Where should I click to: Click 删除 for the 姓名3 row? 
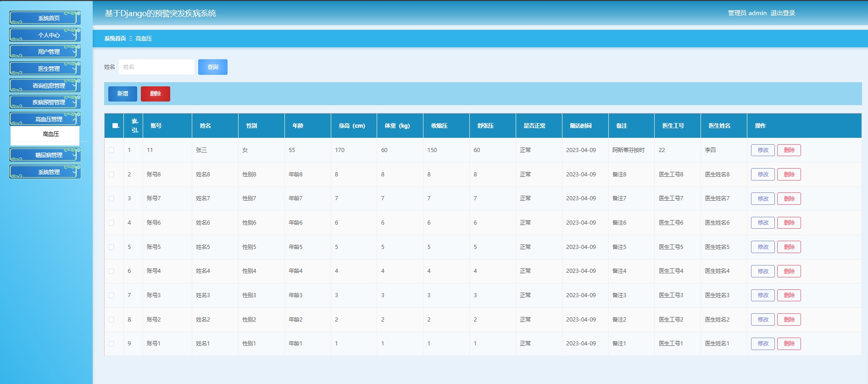click(789, 295)
